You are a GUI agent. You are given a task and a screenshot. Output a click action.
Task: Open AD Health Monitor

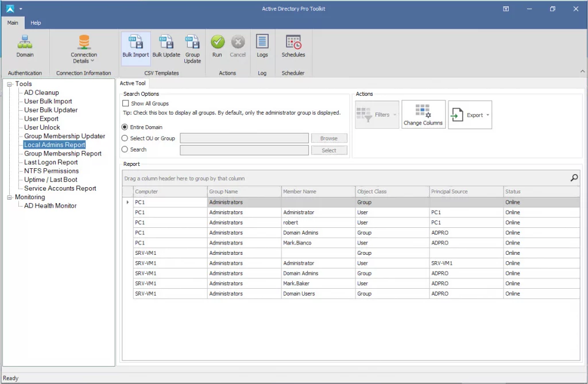[x=51, y=205]
